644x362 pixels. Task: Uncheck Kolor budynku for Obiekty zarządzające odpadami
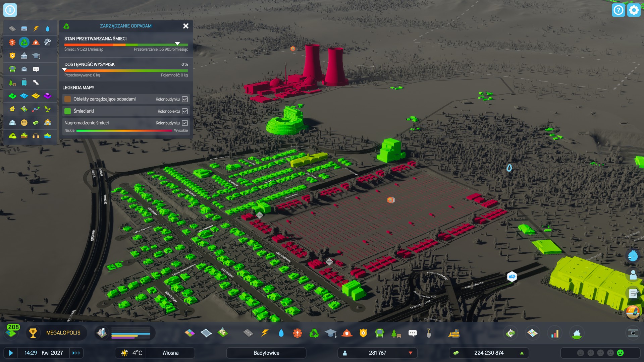184,99
